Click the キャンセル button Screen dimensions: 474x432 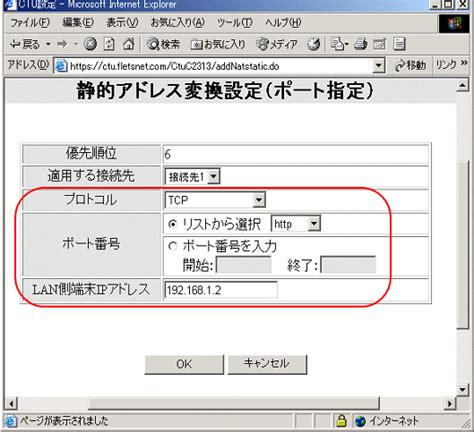click(267, 364)
